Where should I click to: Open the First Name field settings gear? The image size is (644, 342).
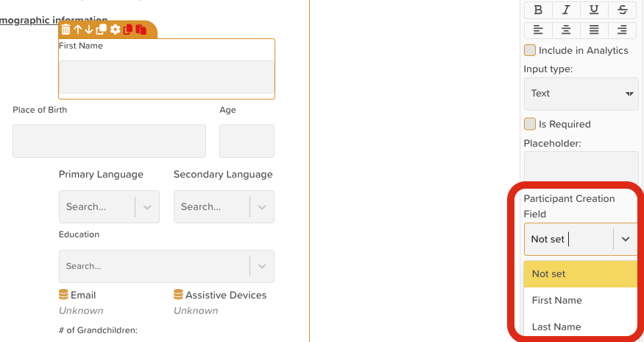115,29
